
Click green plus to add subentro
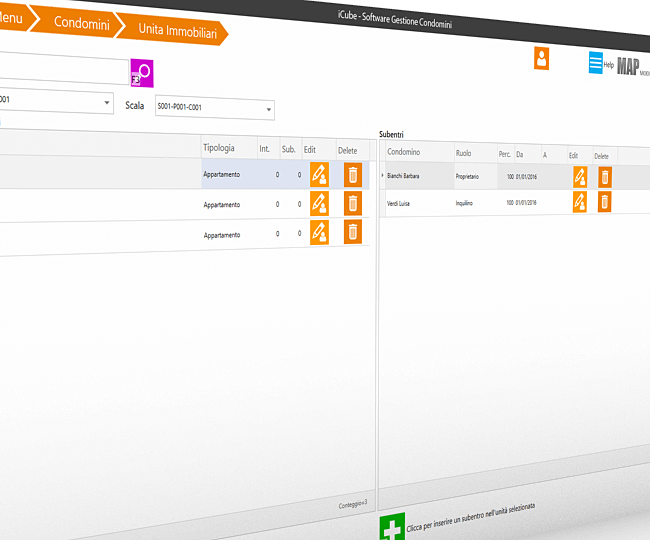pos(392,527)
